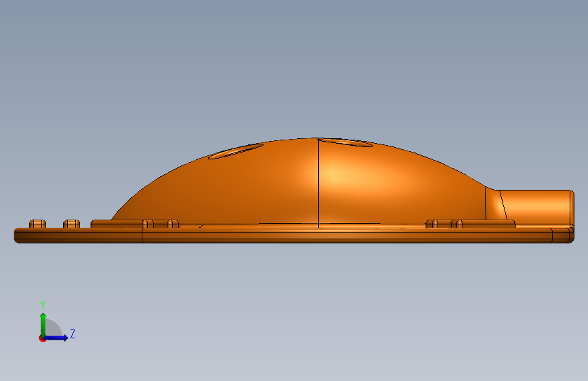
Task: Click the 'Z' axis label
Action: coord(73,334)
